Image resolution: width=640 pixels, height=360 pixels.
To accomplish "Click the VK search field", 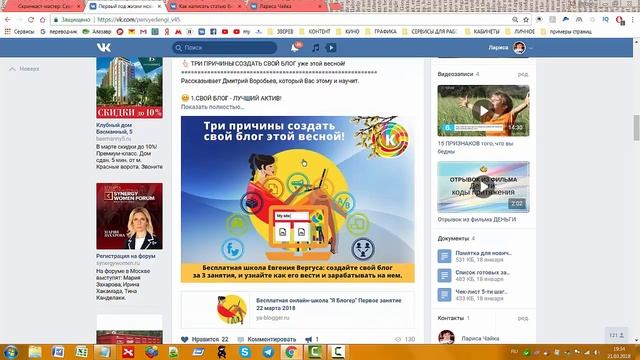I will tap(224, 48).
